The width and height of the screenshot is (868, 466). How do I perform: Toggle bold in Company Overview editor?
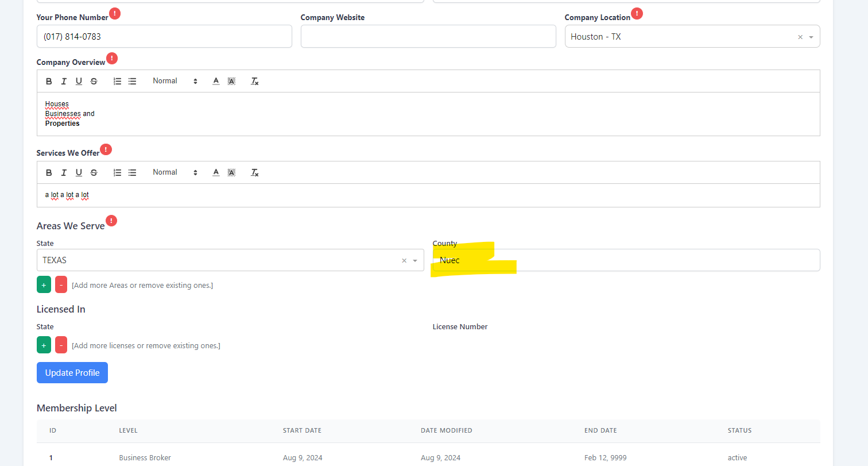pyautogui.click(x=49, y=82)
